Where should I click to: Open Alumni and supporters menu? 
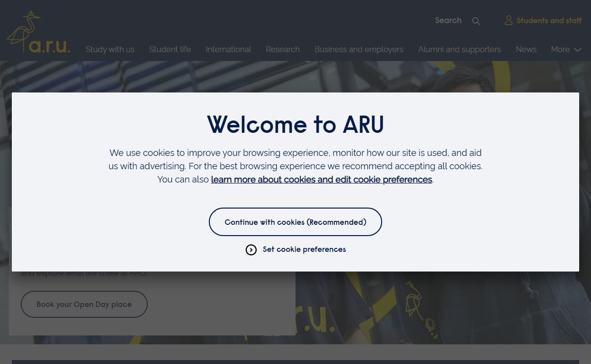[x=460, y=49]
